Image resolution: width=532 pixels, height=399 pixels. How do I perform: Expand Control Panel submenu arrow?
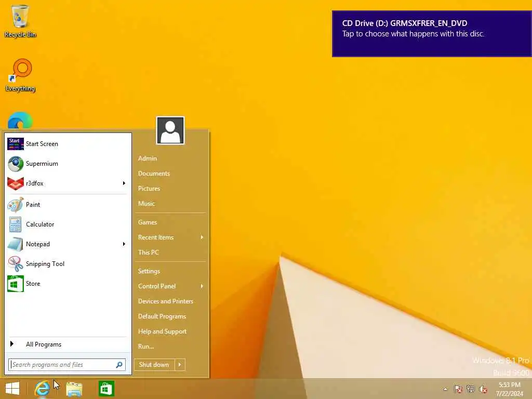pos(202,286)
